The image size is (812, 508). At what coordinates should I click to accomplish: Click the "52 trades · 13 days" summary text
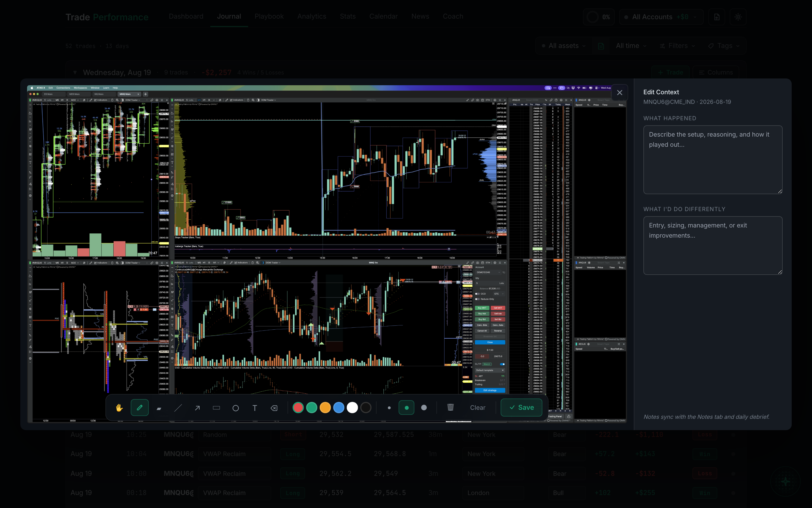coord(97,46)
